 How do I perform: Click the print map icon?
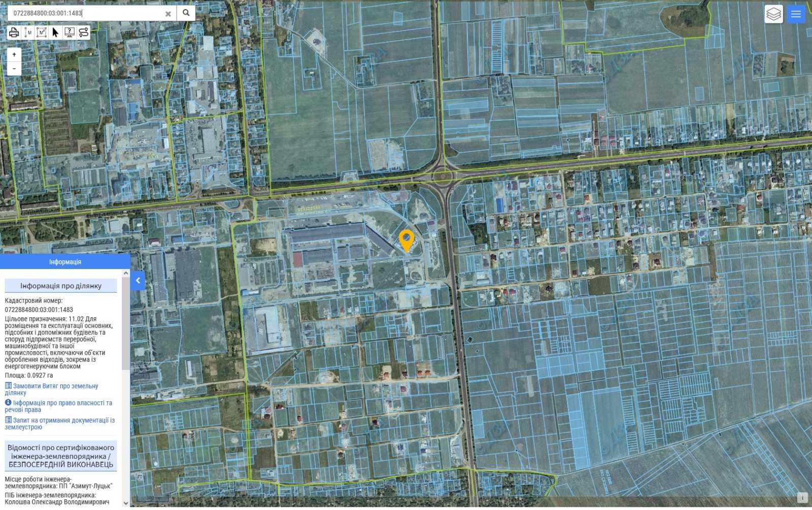pos(14,32)
